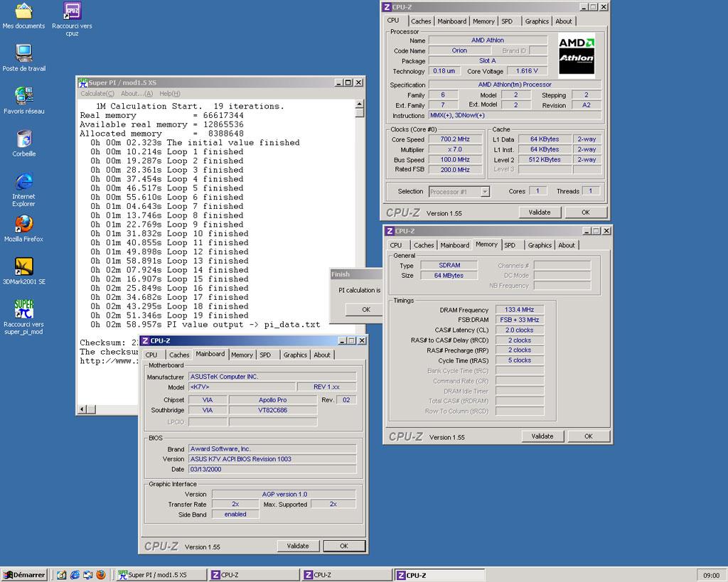Click OK in CPU-Z Mainboard window
The image size is (728, 582).
[344, 546]
